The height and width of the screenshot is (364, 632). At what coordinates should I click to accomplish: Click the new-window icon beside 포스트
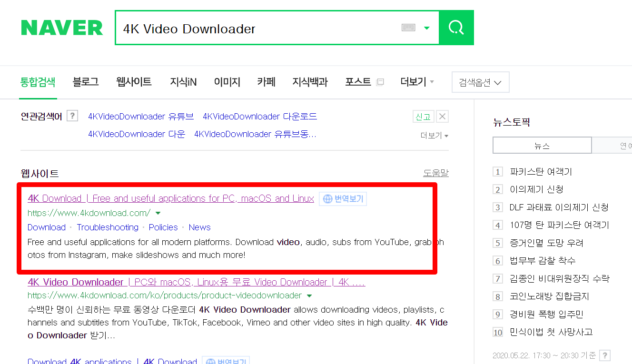click(x=380, y=82)
